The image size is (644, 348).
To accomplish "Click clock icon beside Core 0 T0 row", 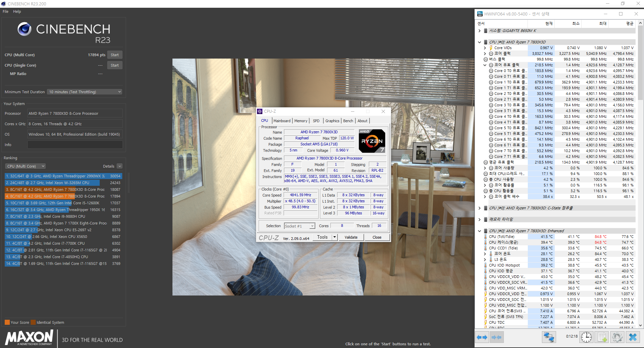I will 491,71.
